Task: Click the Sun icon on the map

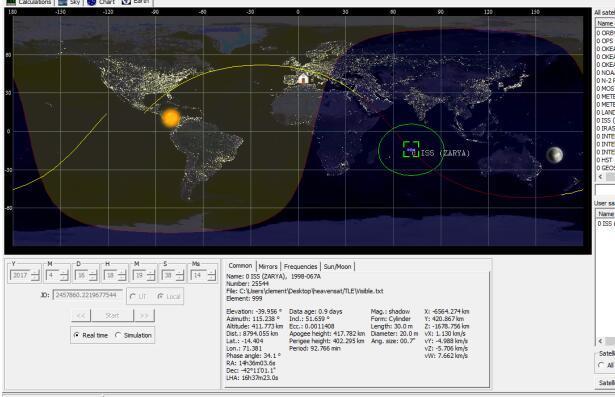Action: coord(171,117)
